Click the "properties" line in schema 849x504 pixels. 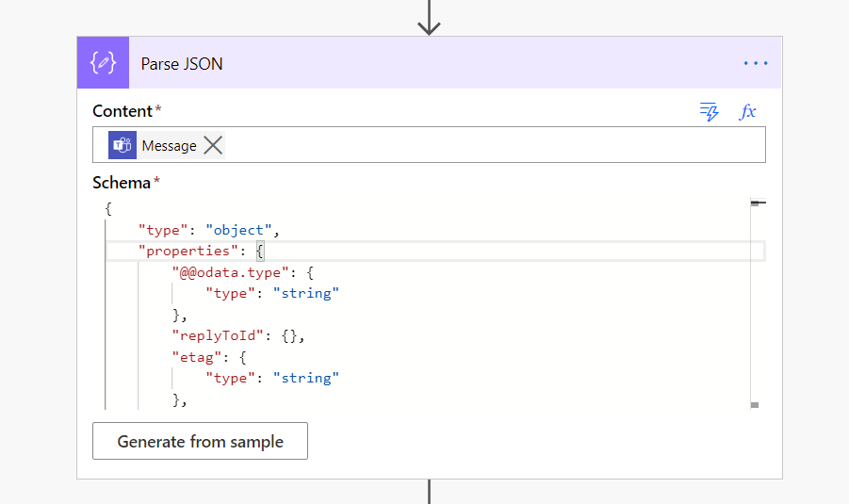186,251
